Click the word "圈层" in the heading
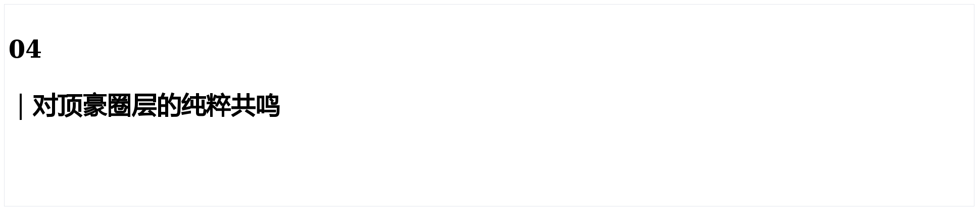Viewport: 980px width, 210px height. [x=131, y=106]
